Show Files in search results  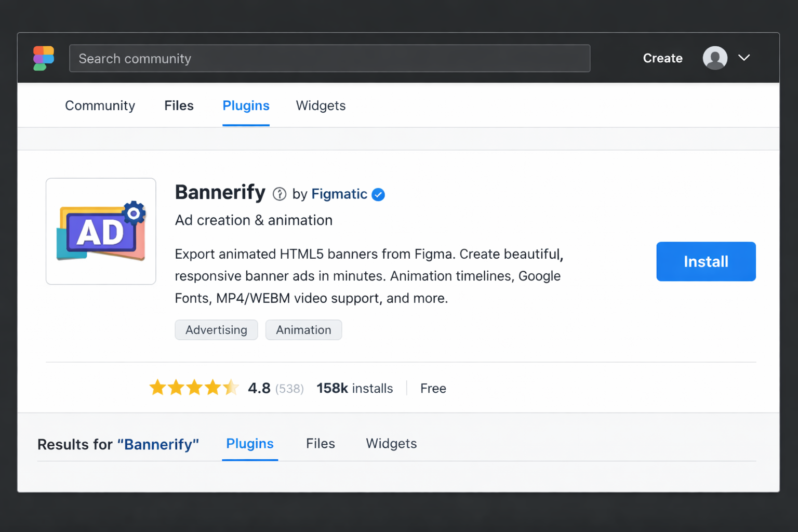321,444
